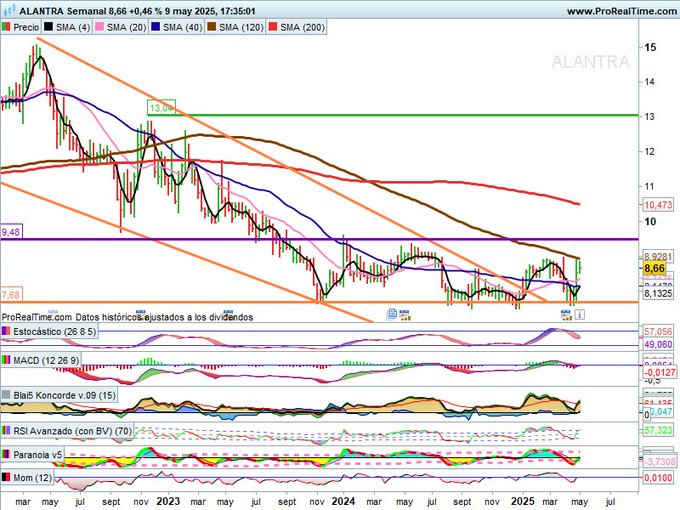Click the 57,056 stochastic value tag
Image resolution: width=680 pixels, height=510 pixels.
658,332
